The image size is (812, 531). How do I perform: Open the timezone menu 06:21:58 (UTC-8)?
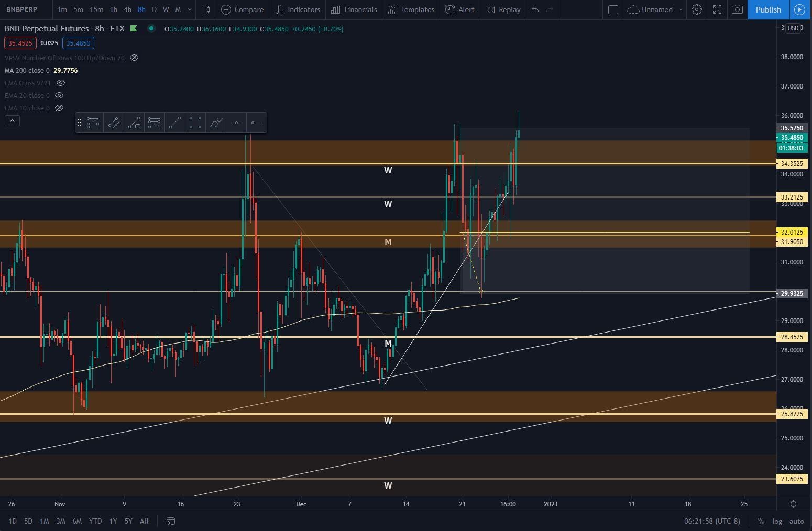(x=712, y=521)
